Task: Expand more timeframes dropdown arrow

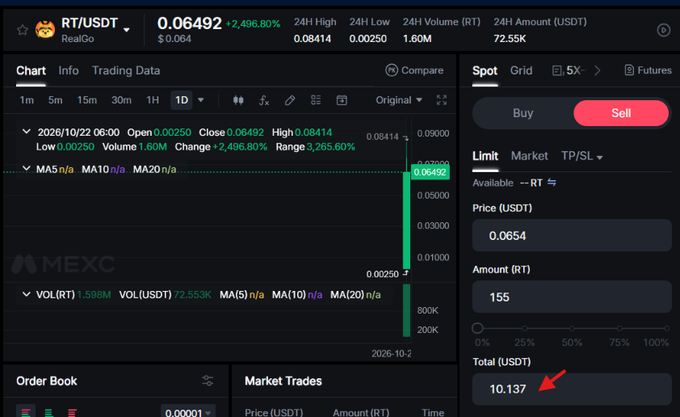Action: click(201, 100)
